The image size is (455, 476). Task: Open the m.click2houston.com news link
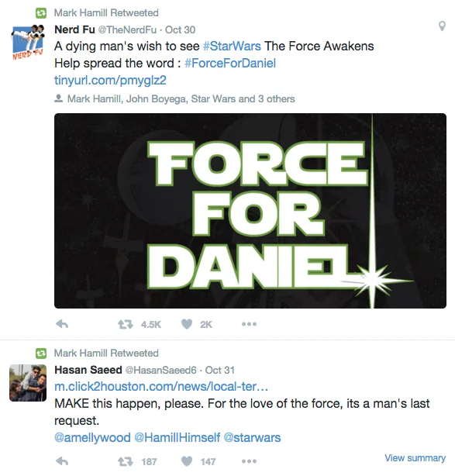point(161,387)
